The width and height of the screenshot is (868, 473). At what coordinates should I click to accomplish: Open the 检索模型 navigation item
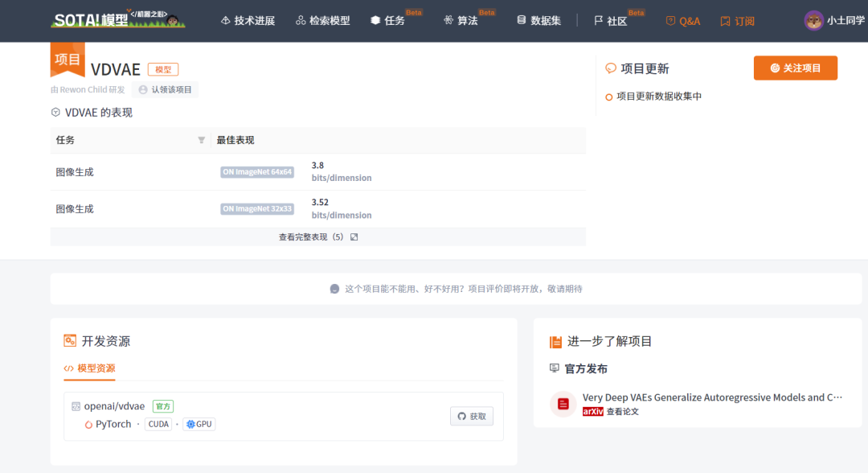click(323, 20)
